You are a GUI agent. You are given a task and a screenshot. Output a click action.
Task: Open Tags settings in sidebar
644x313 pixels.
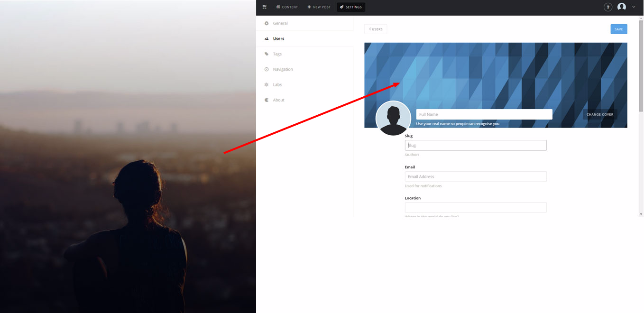coord(304,54)
